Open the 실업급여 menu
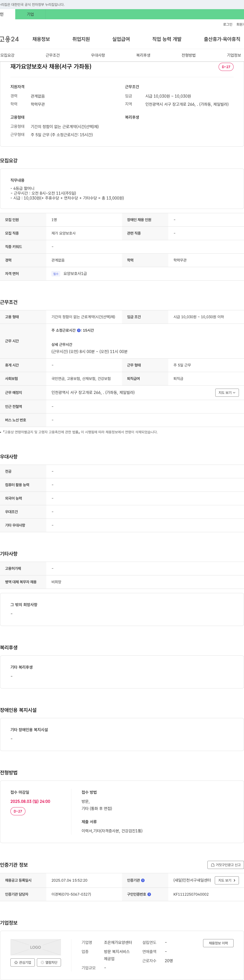 coord(121,39)
